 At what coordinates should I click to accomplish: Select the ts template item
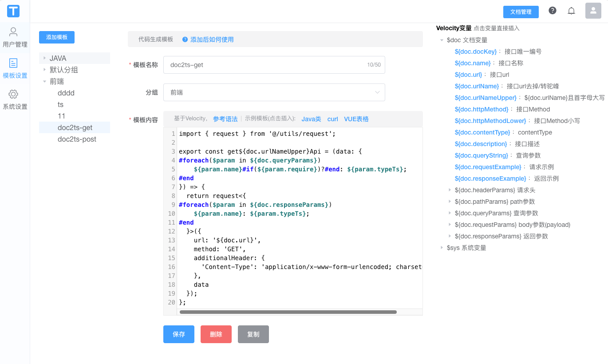point(60,104)
